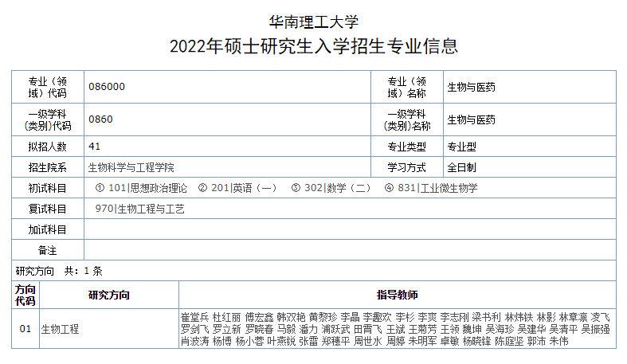The height and width of the screenshot is (364, 627).
Task: Click the 招生院系 label
Action: click(x=47, y=167)
